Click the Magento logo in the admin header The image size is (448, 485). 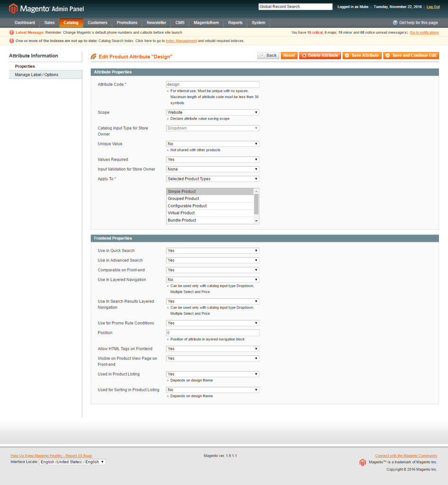click(x=13, y=8)
